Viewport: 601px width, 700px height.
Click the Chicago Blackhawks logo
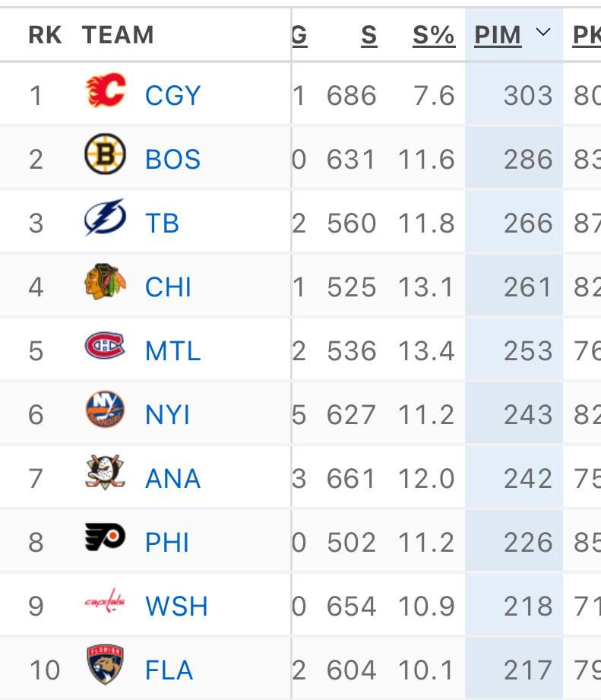pos(105,285)
